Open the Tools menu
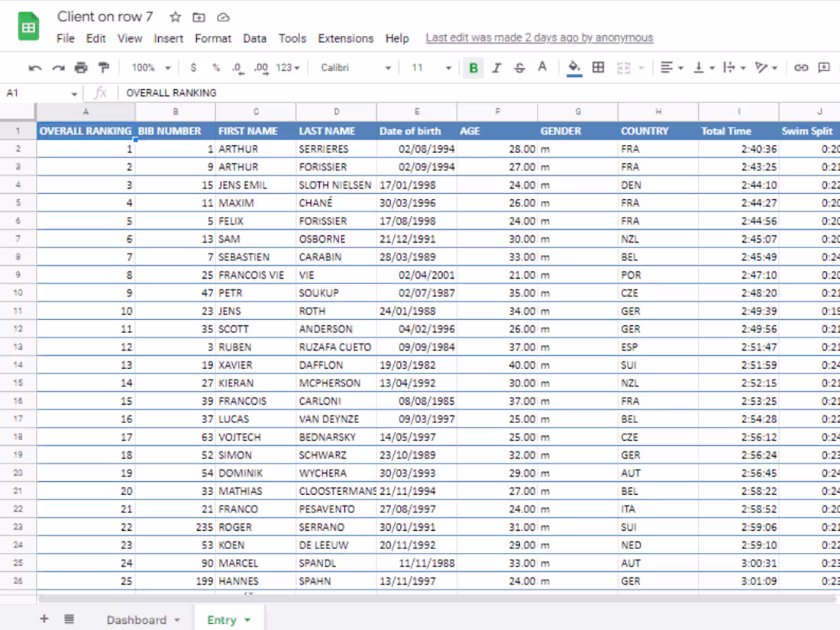This screenshot has height=630, width=840. pos(292,39)
